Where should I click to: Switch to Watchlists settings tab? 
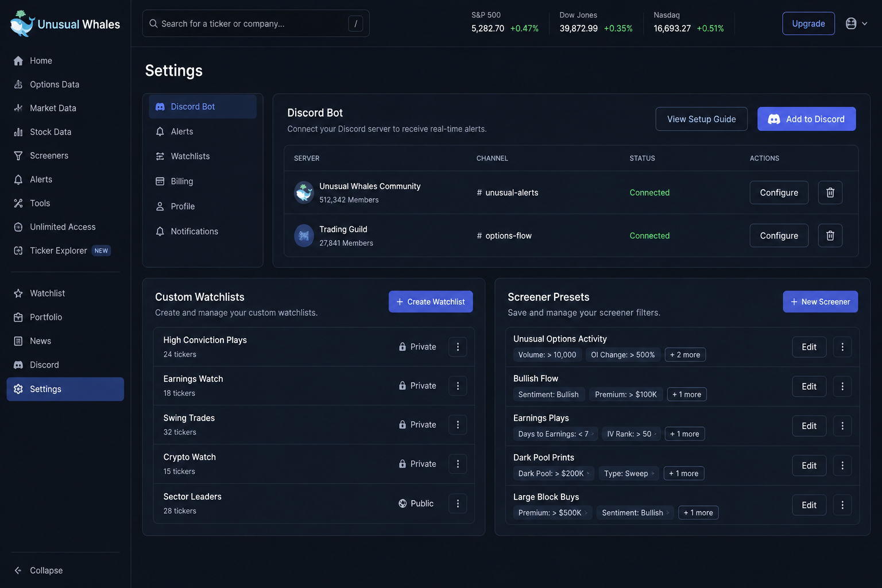click(x=202, y=156)
